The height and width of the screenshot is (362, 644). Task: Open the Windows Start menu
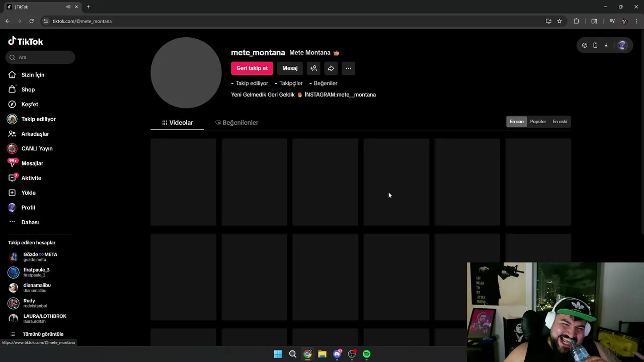[x=278, y=354]
